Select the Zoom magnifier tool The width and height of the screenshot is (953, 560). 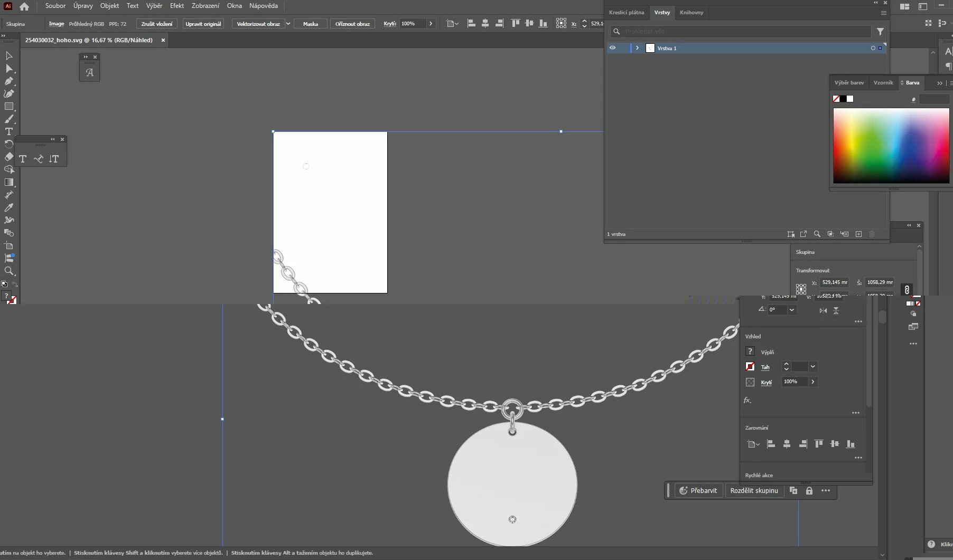click(9, 271)
